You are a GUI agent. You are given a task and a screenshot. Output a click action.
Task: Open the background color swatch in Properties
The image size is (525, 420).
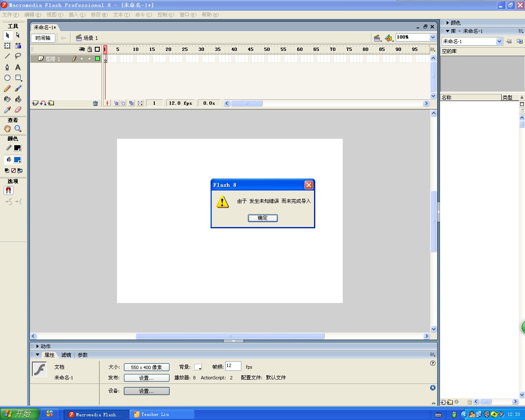tap(198, 366)
